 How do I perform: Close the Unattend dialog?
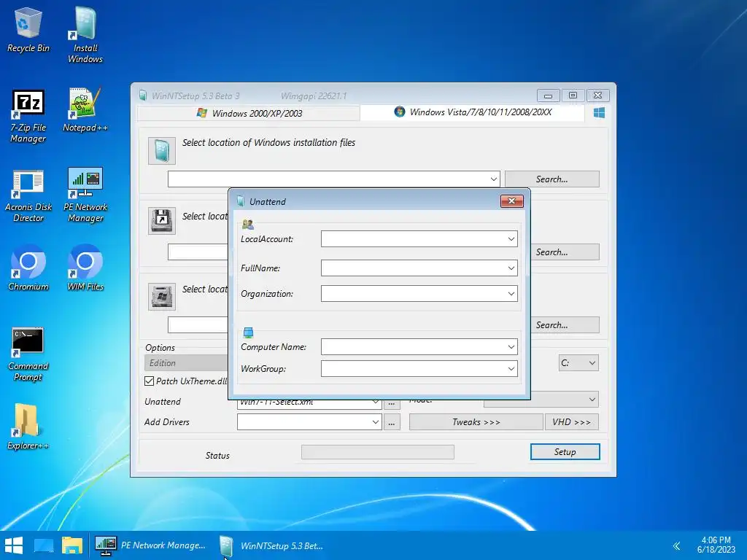coord(511,201)
